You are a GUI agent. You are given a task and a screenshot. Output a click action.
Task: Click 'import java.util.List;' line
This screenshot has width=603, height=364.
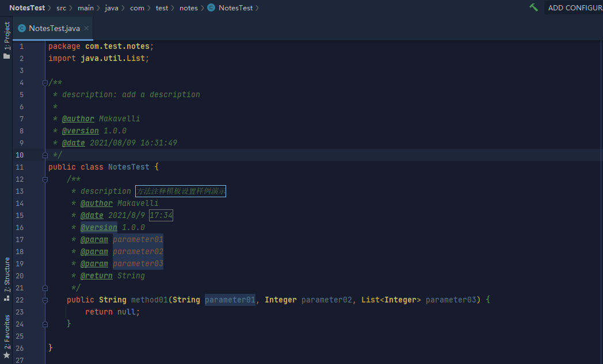[x=98, y=59]
